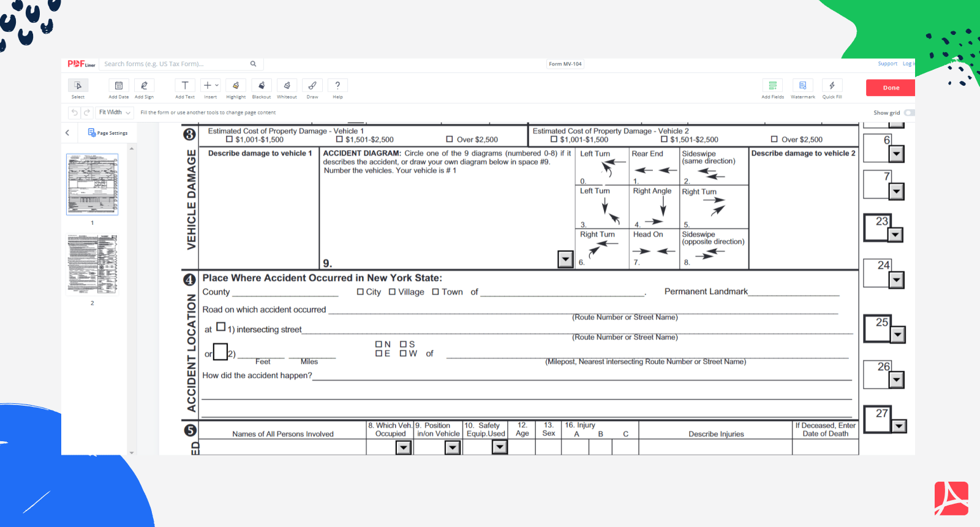Viewport: 980px width, 527px height.
Task: Pick the Draw tool
Action: [312, 86]
